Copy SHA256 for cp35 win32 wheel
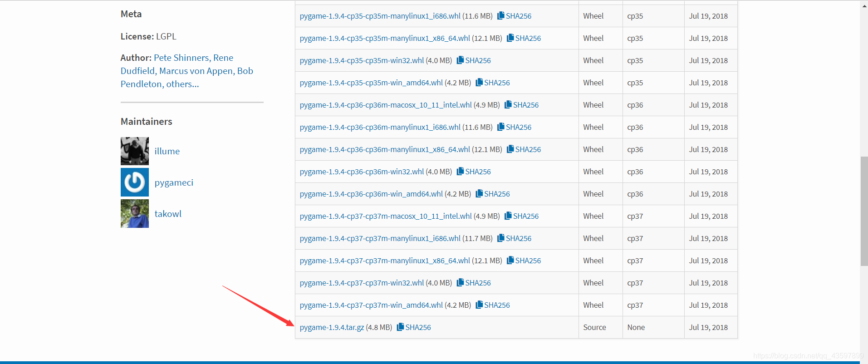 click(474, 60)
